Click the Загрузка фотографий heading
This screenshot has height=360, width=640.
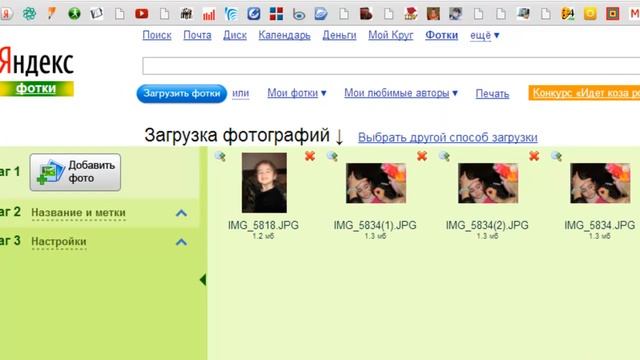tap(237, 135)
